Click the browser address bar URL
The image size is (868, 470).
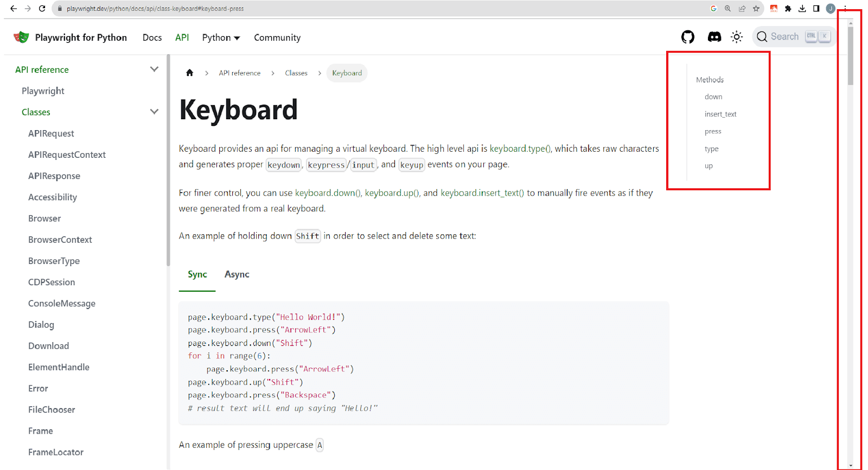(x=155, y=9)
